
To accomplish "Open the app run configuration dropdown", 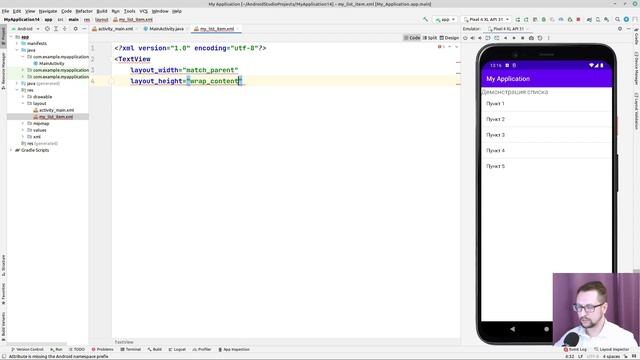I will click(445, 20).
